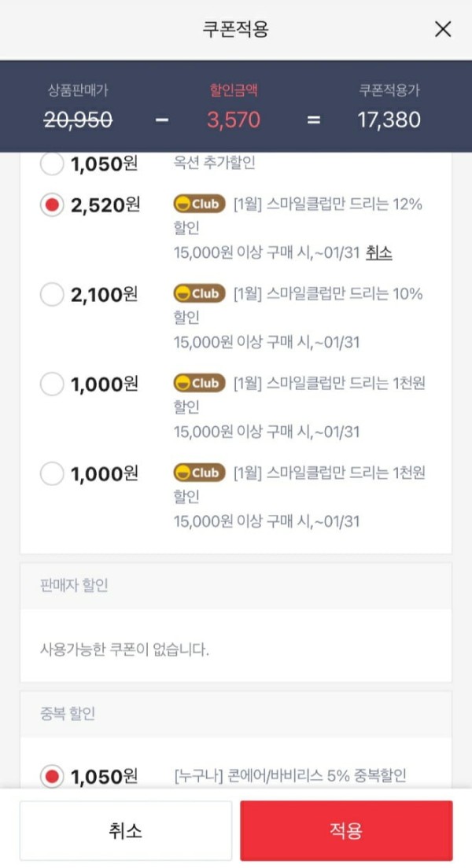
Task: Apply coupons with the red 적용 button
Action: point(346,830)
